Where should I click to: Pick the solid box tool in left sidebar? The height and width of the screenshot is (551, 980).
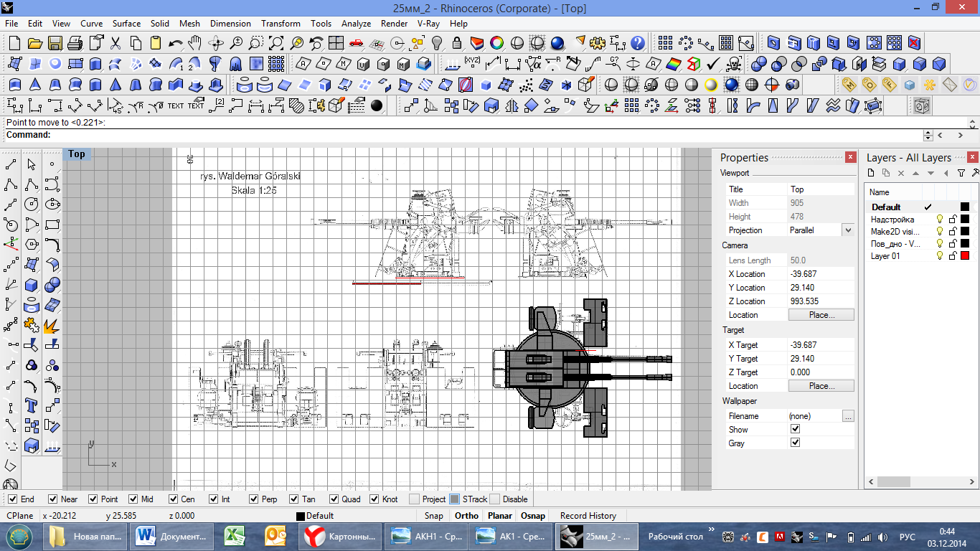click(32, 285)
